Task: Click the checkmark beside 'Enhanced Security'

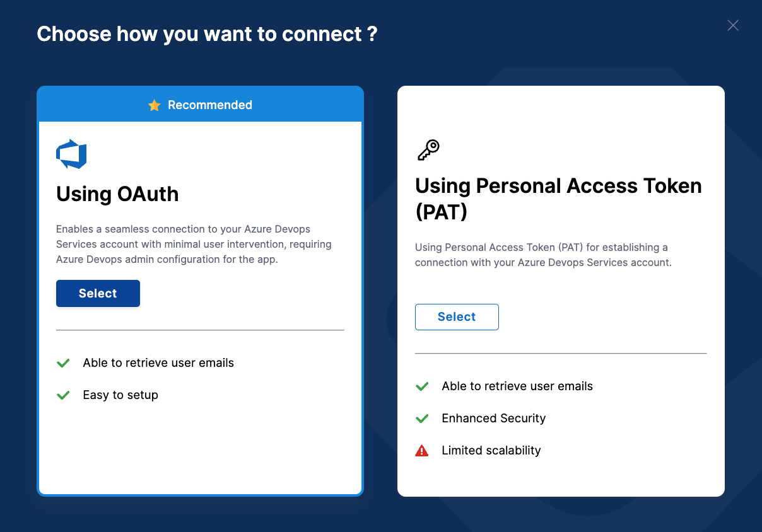Action: point(421,418)
